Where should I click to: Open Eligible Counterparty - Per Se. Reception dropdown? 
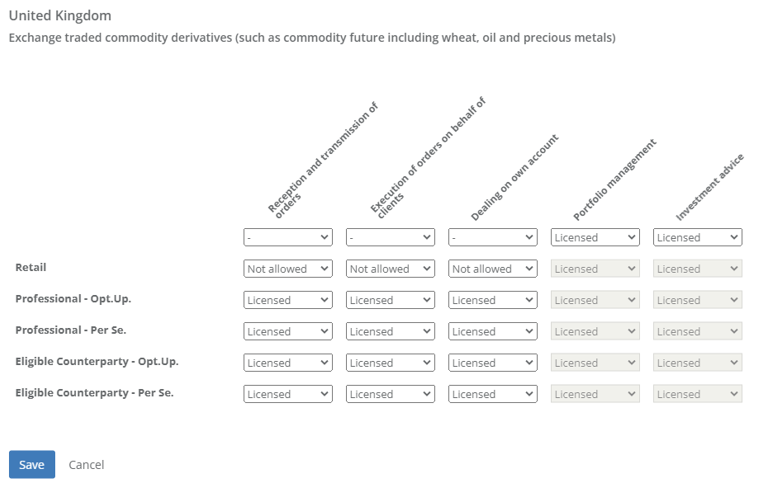(288, 394)
